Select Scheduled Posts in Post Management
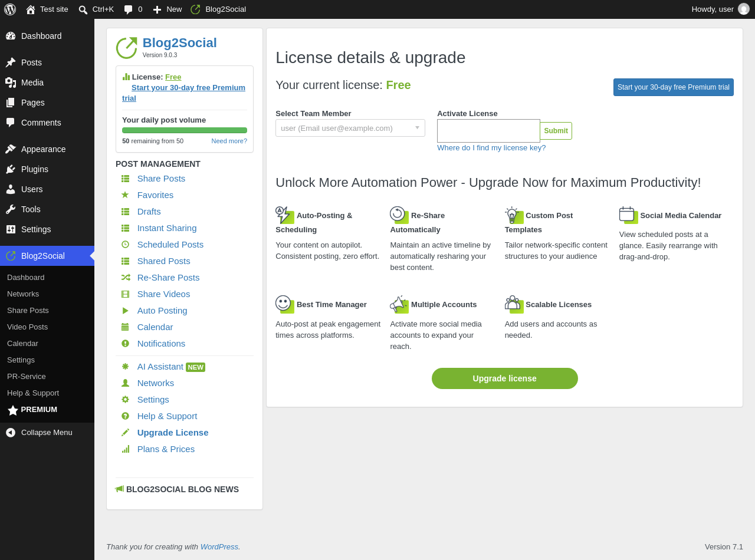Viewport: 755px width, 560px height. tap(170, 245)
